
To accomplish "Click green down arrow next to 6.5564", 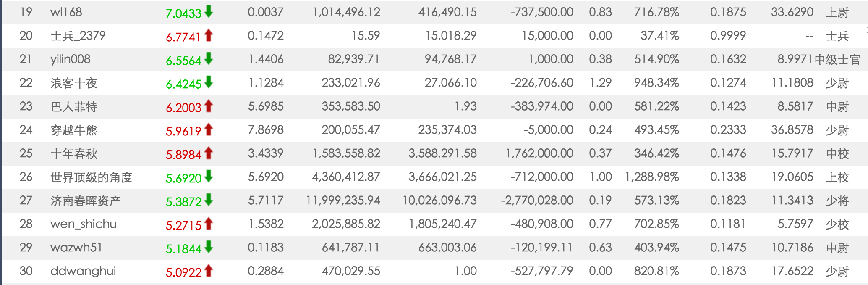I will [x=209, y=59].
